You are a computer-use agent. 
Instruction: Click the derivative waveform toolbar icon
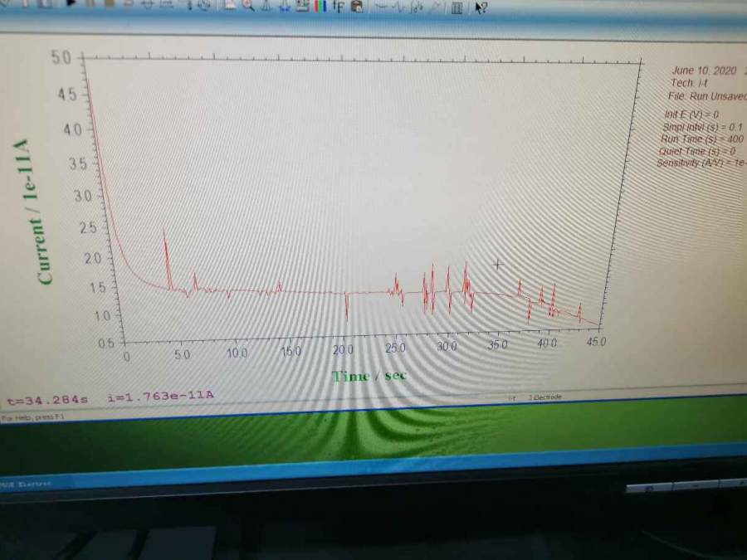[x=399, y=7]
